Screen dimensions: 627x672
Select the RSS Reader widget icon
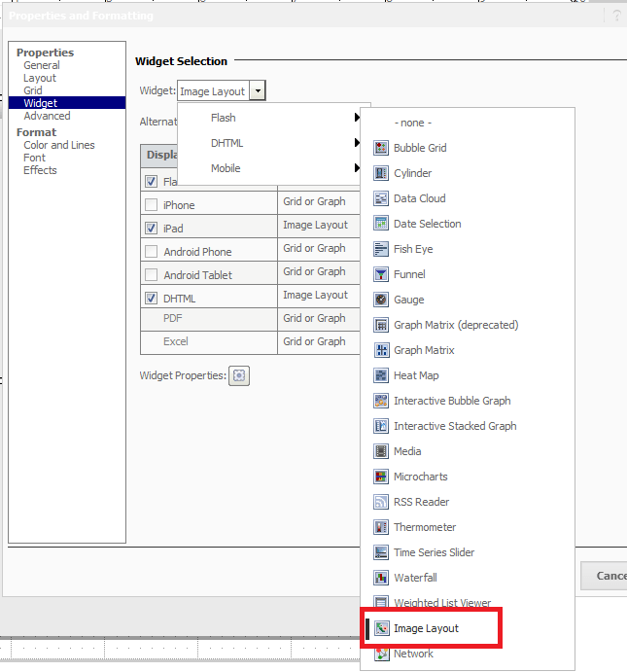[381, 502]
